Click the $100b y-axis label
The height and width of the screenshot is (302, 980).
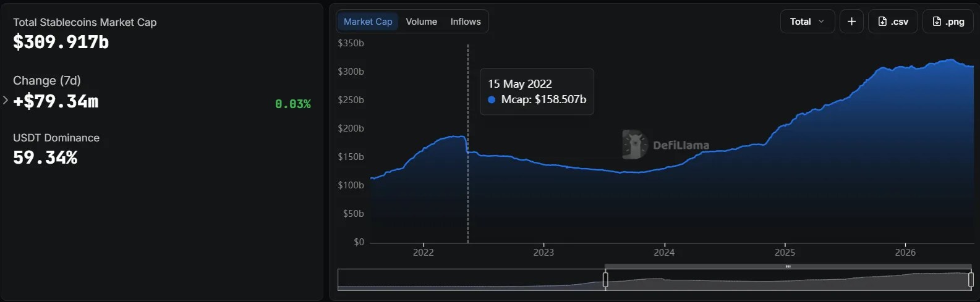coord(351,185)
